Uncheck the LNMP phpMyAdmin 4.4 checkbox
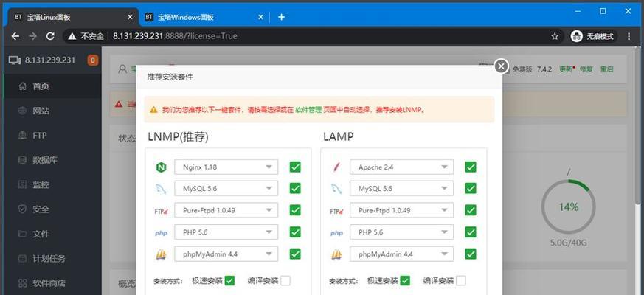 click(295, 254)
